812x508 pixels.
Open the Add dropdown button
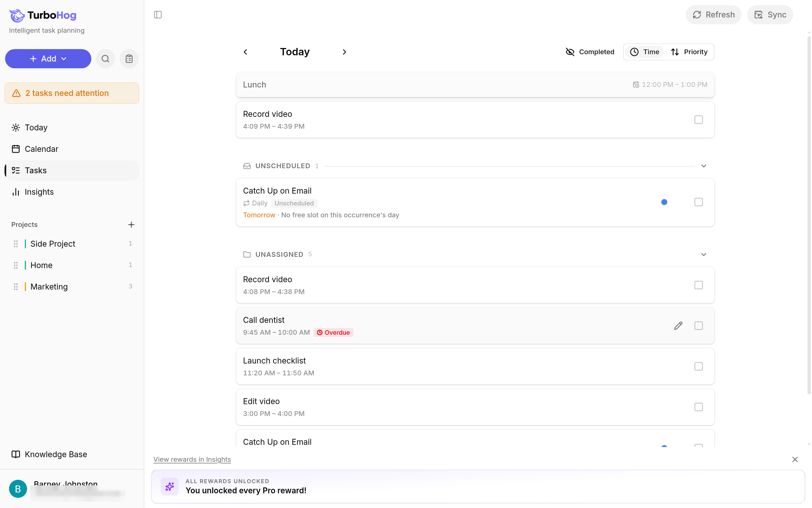coord(48,59)
